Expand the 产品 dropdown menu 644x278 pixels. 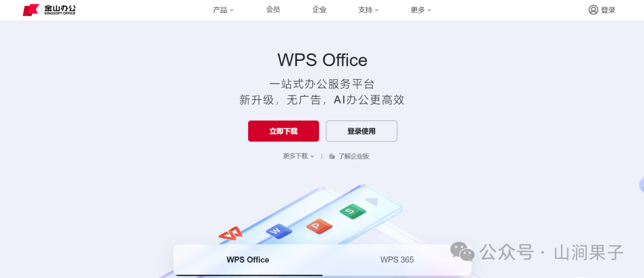click(x=223, y=10)
